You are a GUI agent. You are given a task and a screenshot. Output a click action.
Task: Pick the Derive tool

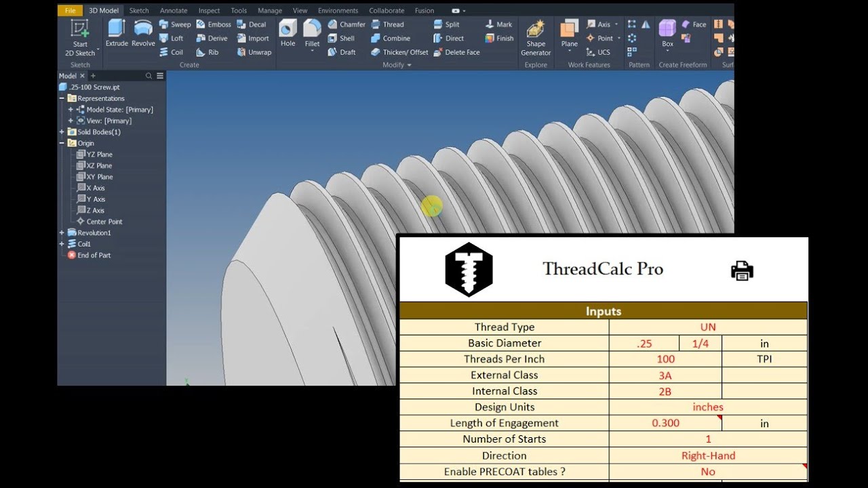tap(212, 39)
